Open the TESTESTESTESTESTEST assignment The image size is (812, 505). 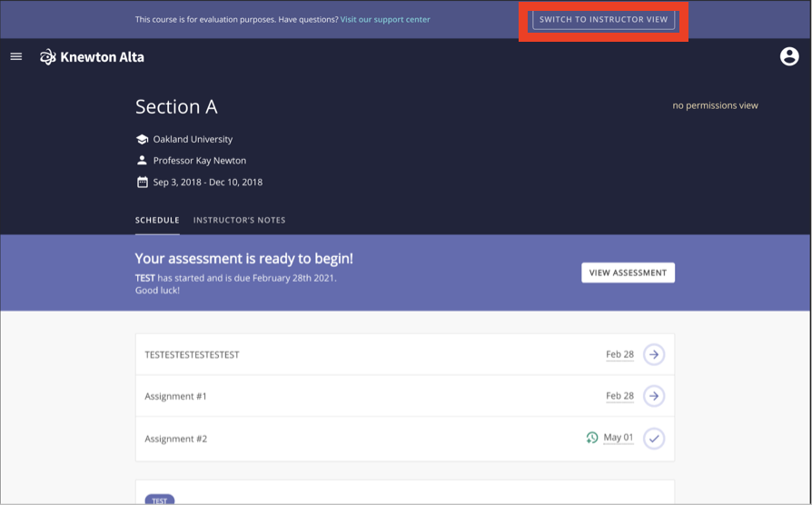point(192,354)
